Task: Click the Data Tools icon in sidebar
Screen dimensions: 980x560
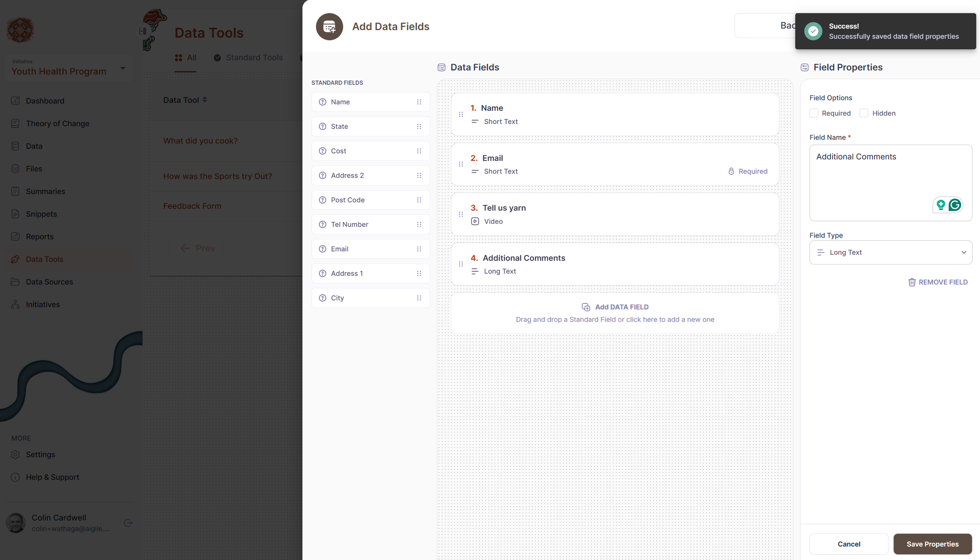Action: tap(15, 259)
